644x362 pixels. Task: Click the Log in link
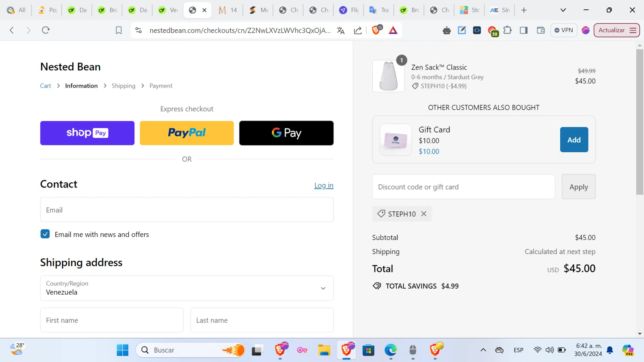324,185
